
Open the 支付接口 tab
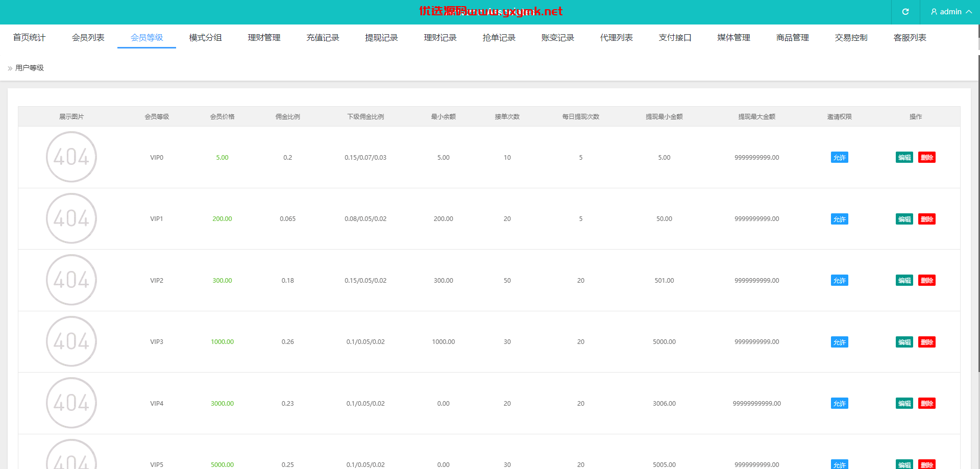(675, 38)
